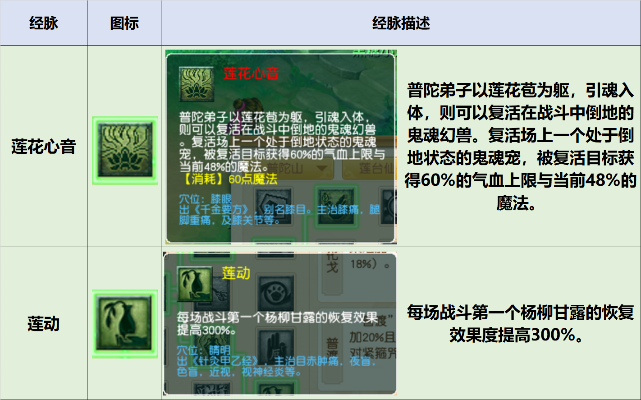The image size is (641, 400).
Task: Click the 莲花心音 lotus icon in the 图标 column
Action: coord(125,150)
